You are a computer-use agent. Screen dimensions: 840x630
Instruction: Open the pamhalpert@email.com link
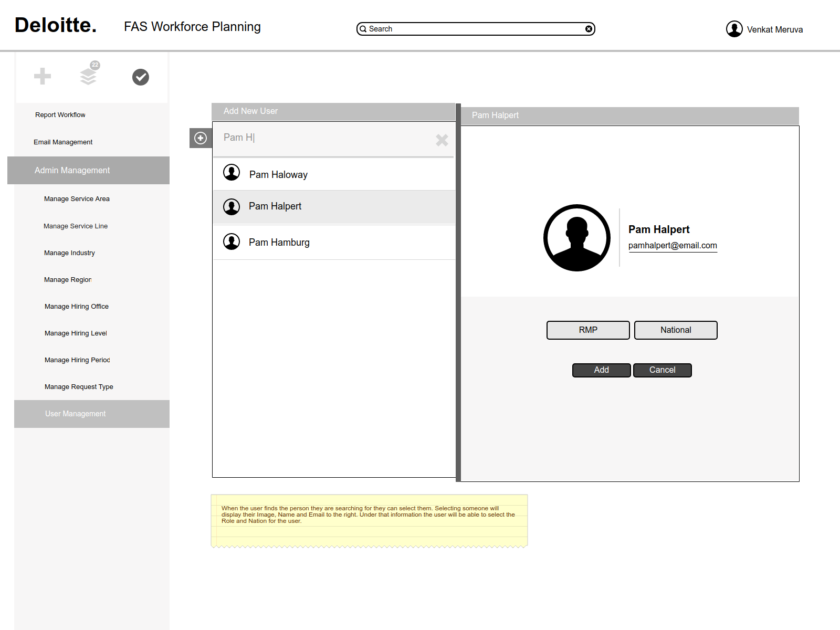(x=673, y=246)
